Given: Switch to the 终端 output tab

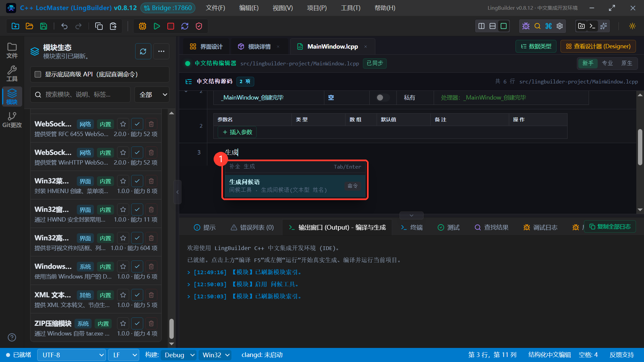Looking at the screenshot, I should (412, 228).
